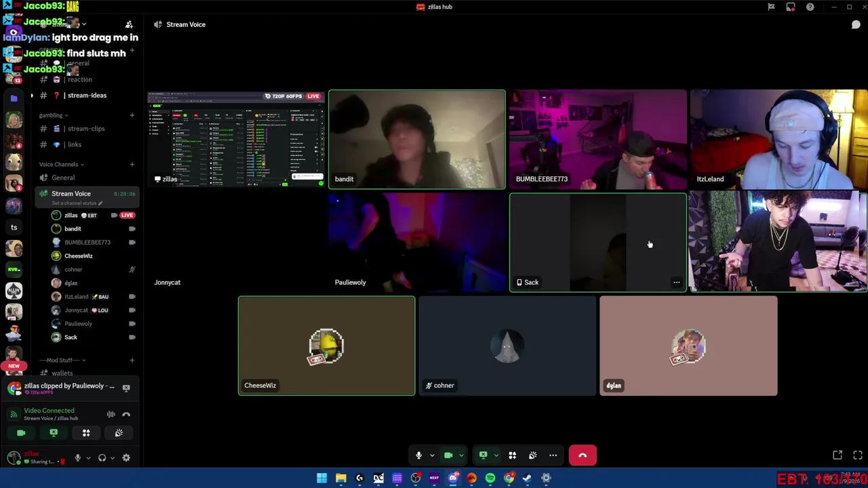Select dylan avatar tile
Image resolution: width=868 pixels, height=488 pixels.
pyautogui.click(x=688, y=346)
